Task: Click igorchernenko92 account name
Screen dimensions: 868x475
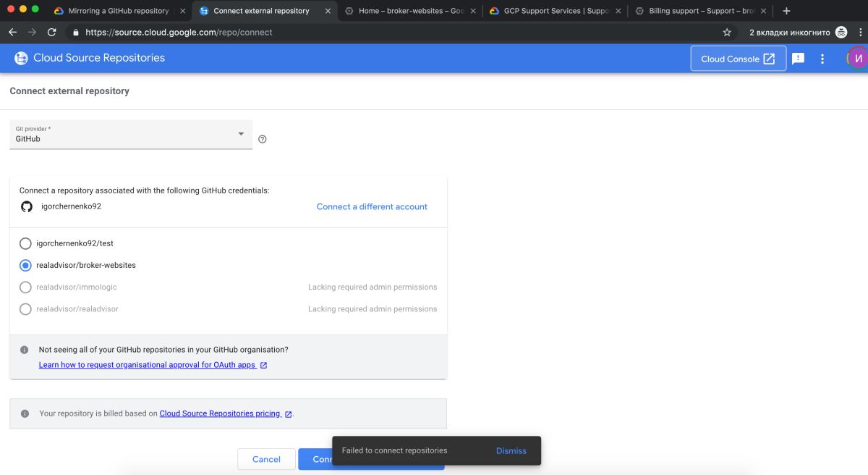Action: pyautogui.click(x=71, y=206)
